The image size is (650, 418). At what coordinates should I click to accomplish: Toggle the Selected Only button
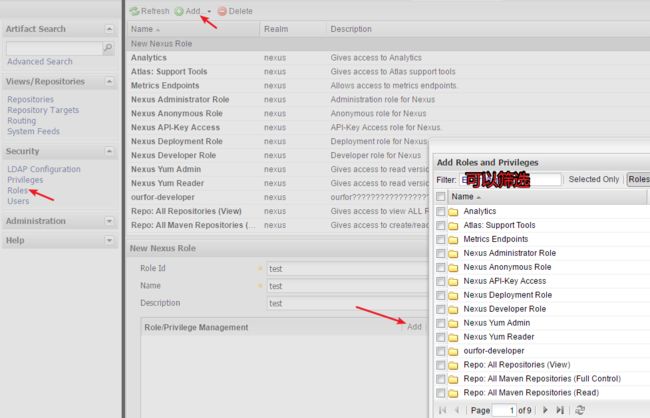(594, 179)
